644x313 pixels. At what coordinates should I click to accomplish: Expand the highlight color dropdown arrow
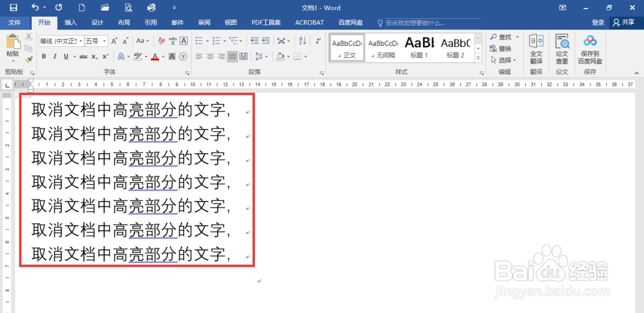146,57
